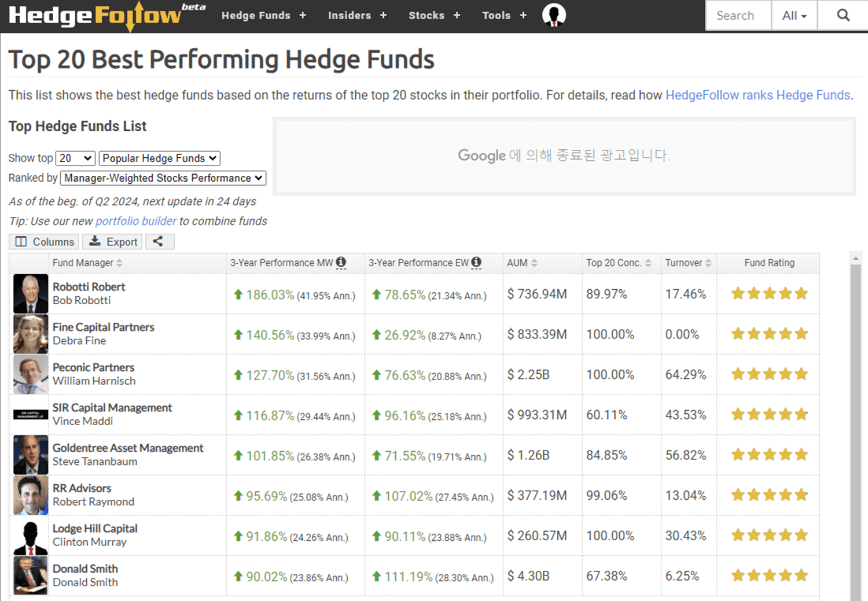Open HedgeFollow ranks Hedge Funds link
Screen dimensions: 868x601
(757, 95)
